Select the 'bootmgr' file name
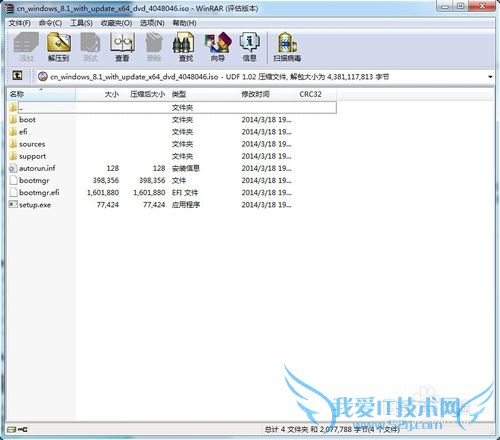 pyautogui.click(x=34, y=180)
